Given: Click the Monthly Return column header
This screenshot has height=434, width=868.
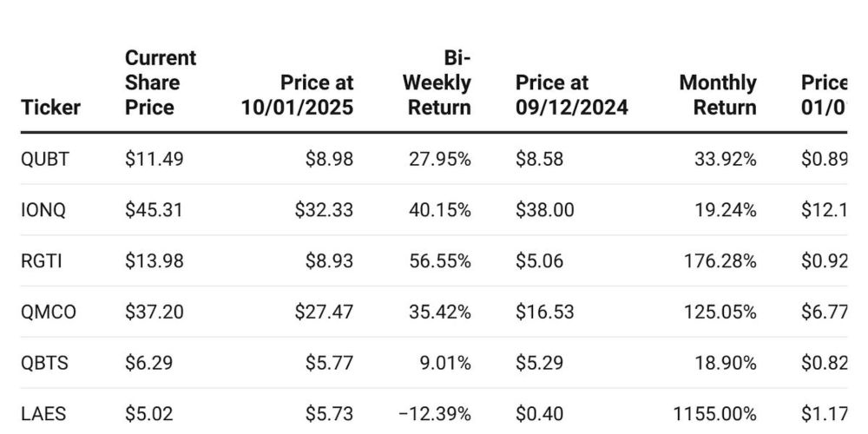Looking at the screenshot, I should 718,95.
